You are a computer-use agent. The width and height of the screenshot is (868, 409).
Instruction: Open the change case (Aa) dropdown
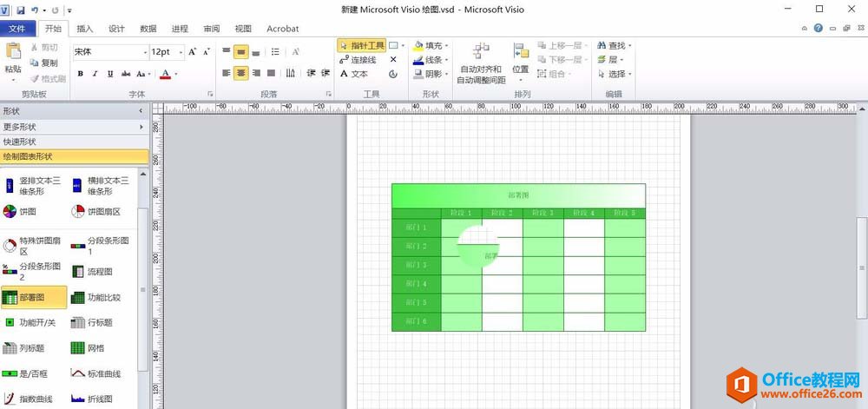point(143,74)
